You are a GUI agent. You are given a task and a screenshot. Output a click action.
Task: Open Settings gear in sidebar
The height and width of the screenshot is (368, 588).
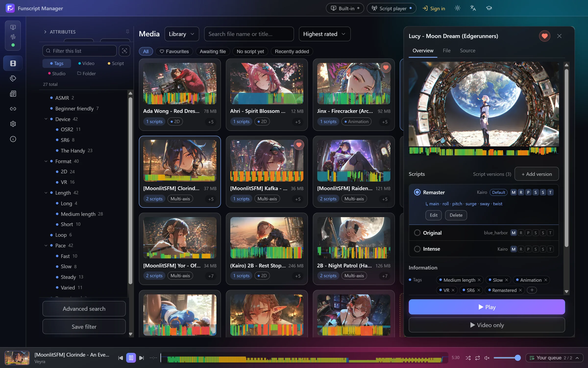[13, 124]
